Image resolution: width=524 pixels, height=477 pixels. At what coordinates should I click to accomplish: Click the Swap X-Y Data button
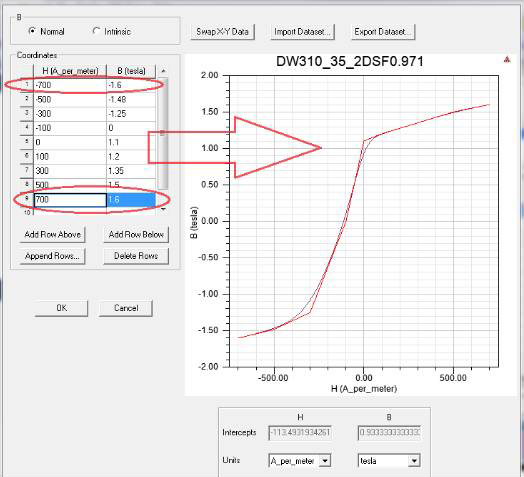pyautogui.click(x=222, y=32)
